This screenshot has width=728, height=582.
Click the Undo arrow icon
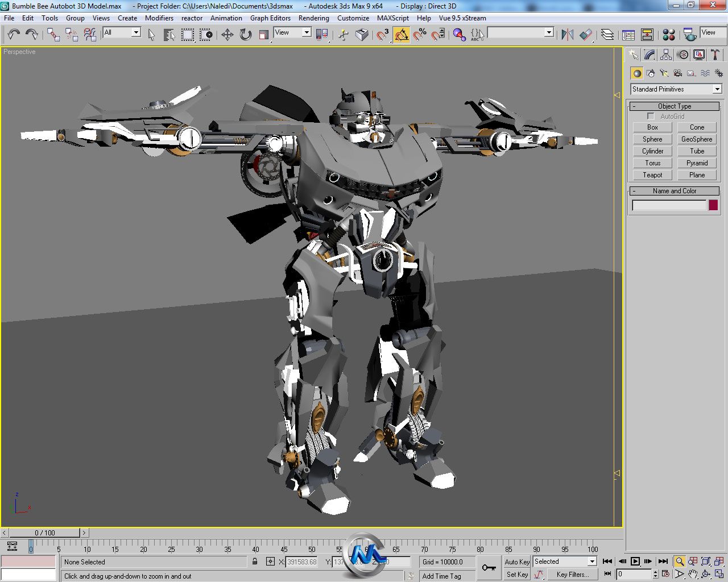click(x=14, y=35)
